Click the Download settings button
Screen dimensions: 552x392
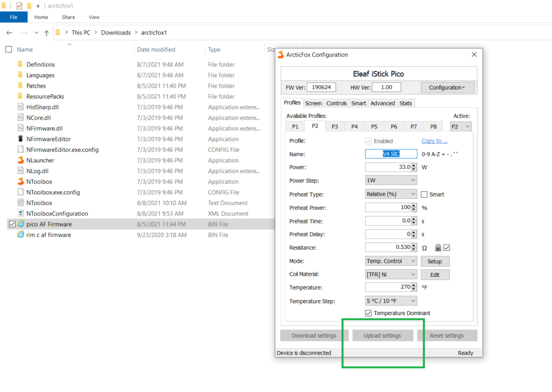point(314,335)
